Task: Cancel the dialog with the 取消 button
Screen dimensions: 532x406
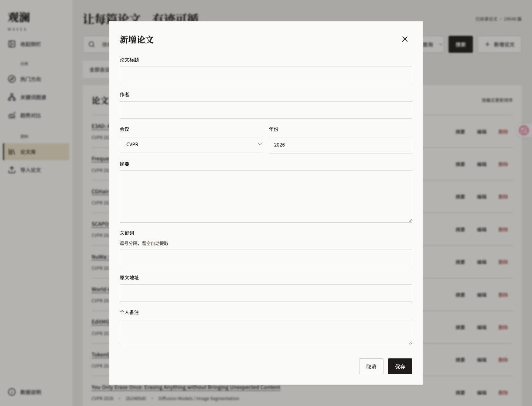Action: 371,367
